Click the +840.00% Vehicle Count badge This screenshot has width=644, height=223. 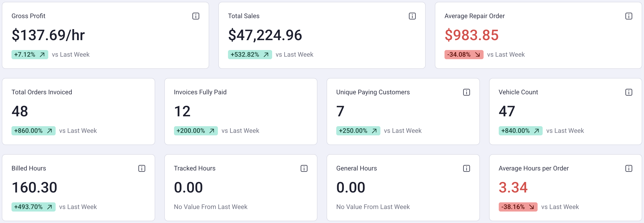[521, 131]
